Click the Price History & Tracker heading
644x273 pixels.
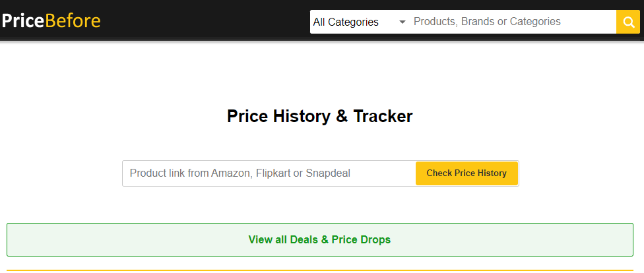319,116
